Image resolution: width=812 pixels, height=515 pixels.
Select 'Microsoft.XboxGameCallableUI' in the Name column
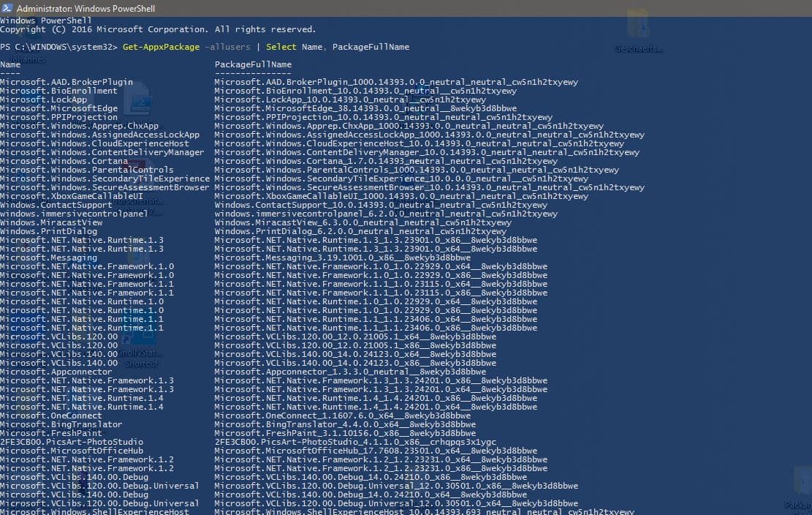coord(72,196)
